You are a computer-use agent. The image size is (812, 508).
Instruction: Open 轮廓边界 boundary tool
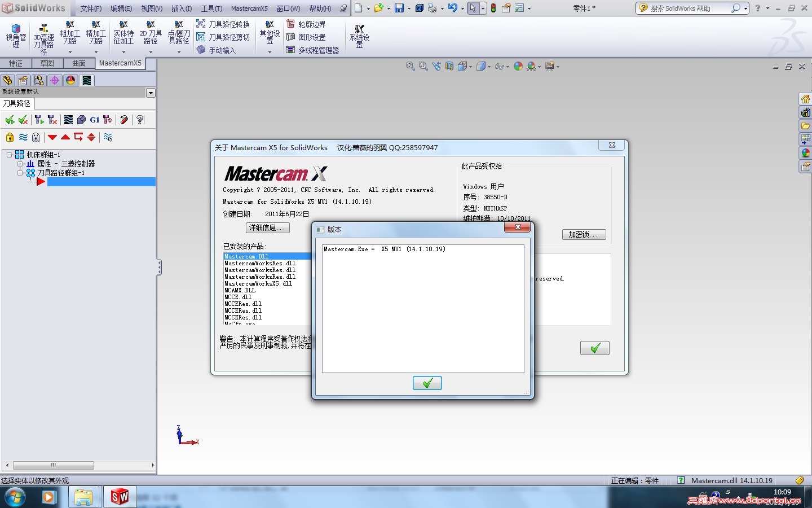[306, 24]
